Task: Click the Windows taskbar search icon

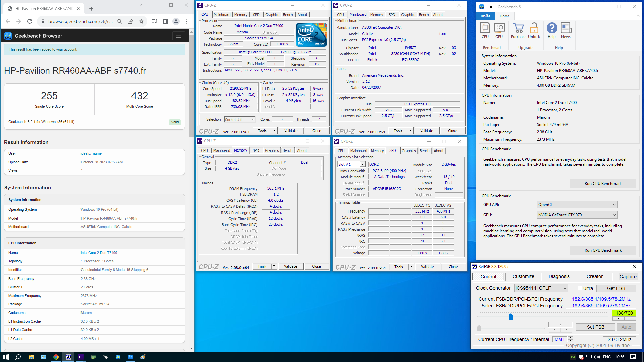Action: point(18,357)
